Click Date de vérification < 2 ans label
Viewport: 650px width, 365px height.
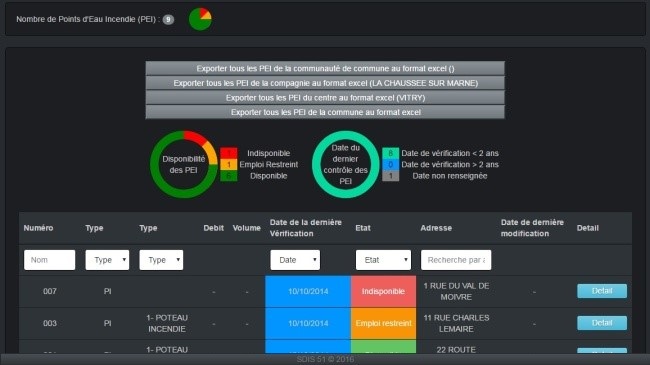click(450, 153)
